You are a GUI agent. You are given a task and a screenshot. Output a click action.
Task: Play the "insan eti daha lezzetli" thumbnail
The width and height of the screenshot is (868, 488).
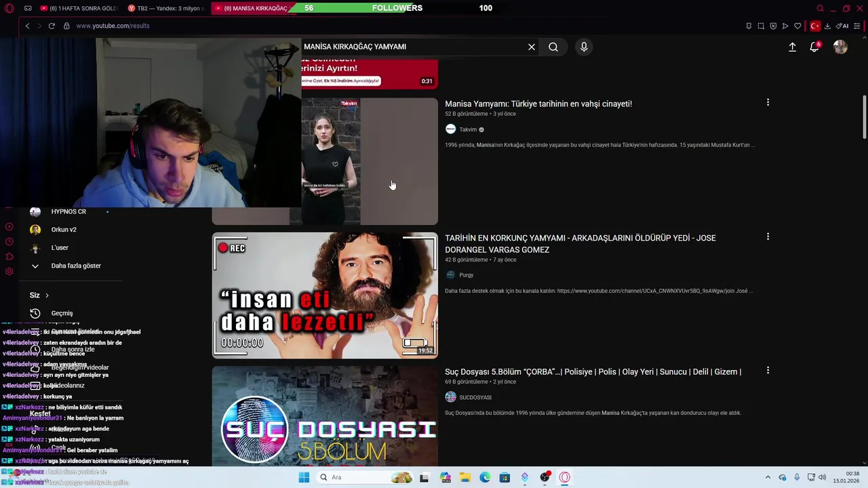click(x=325, y=296)
